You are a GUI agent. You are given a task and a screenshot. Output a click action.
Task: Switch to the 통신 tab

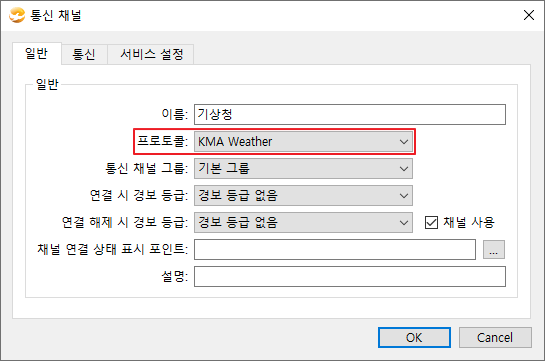pyautogui.click(x=84, y=54)
